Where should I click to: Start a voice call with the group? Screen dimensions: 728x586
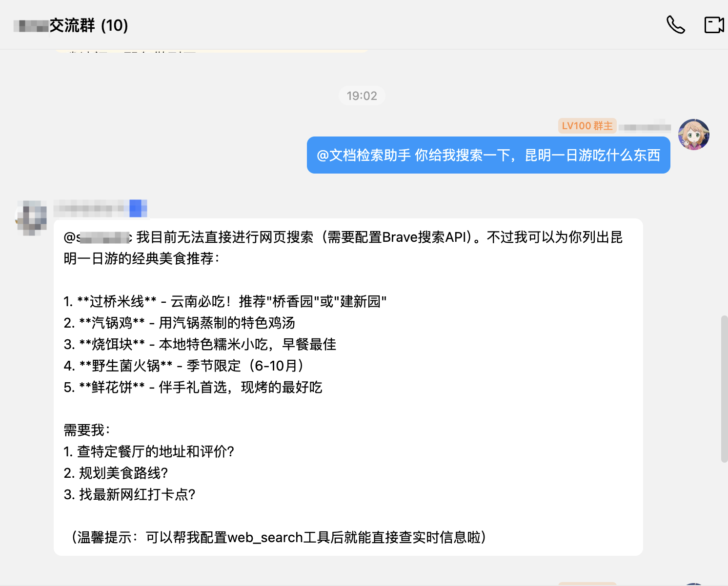pyautogui.click(x=675, y=25)
